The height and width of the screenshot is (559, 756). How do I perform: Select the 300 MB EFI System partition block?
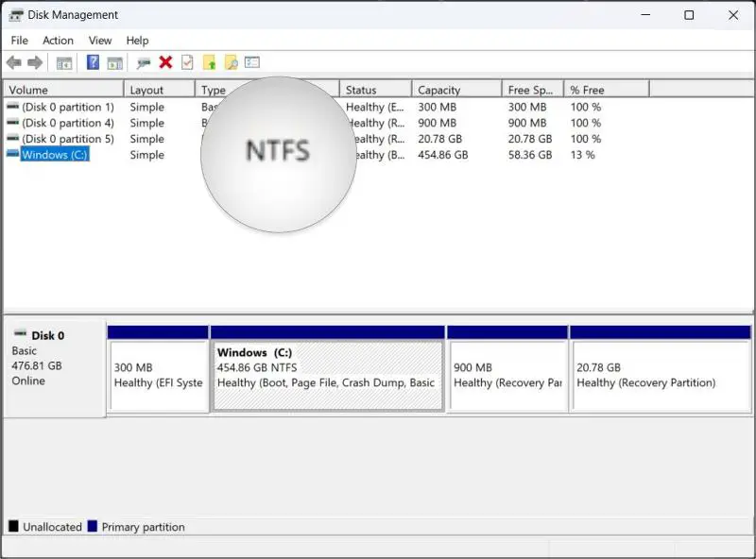tap(159, 368)
